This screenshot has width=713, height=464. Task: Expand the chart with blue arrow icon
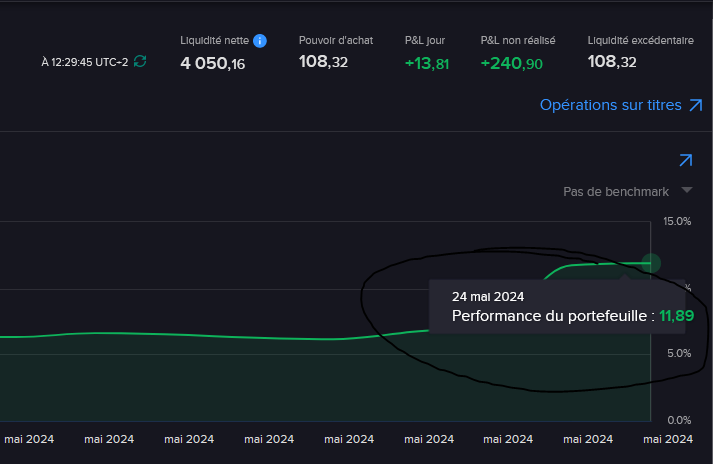(686, 160)
